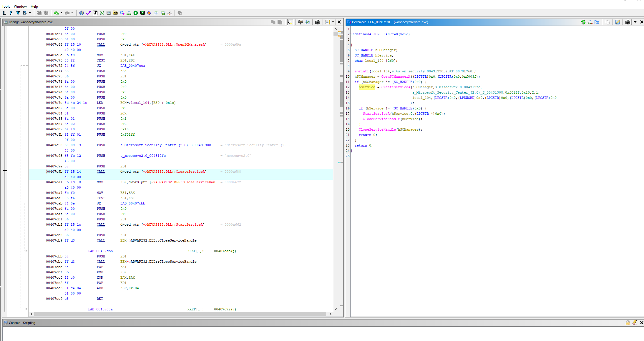This screenshot has height=341, width=644.
Task: Click the table with green arrow icon
Action: 163,13
